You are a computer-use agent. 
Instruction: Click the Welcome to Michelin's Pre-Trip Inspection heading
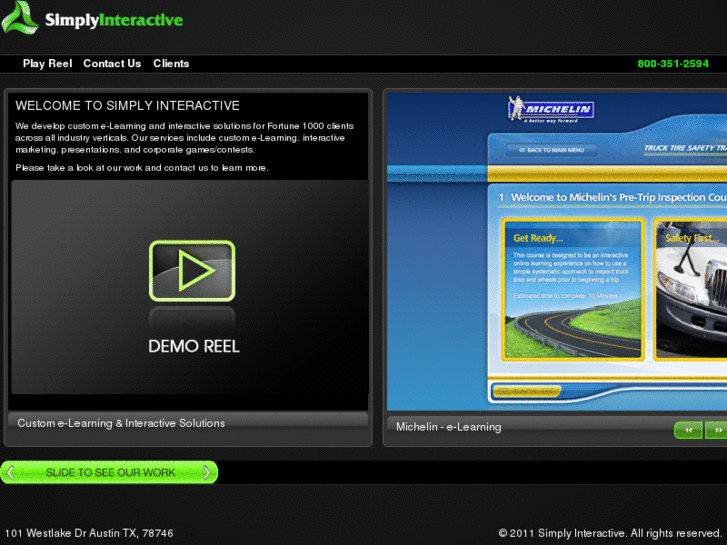[x=619, y=197]
